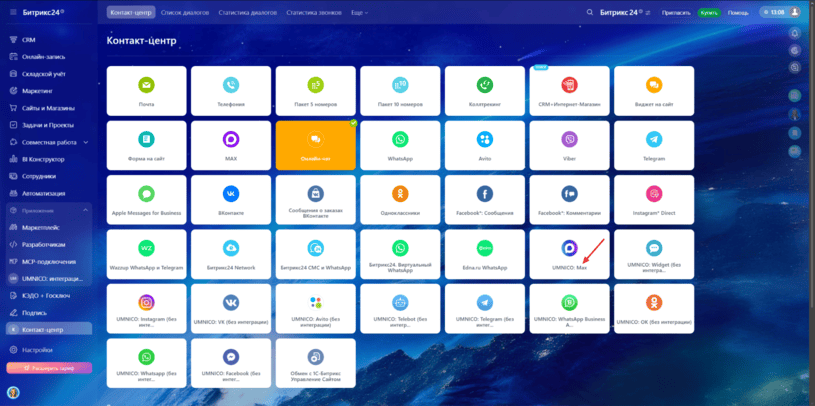The height and width of the screenshot is (406, 815).
Task: Expand Совместная работа in the sidebar
Action: click(86, 142)
